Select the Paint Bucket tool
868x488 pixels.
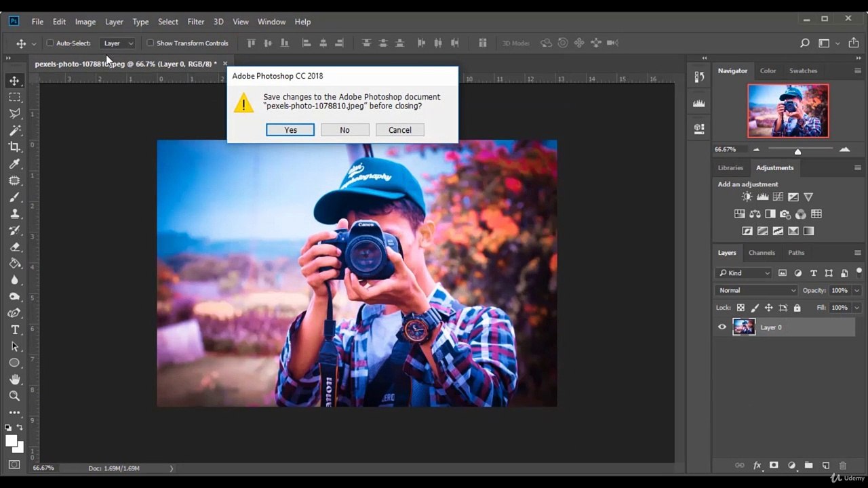click(x=15, y=264)
